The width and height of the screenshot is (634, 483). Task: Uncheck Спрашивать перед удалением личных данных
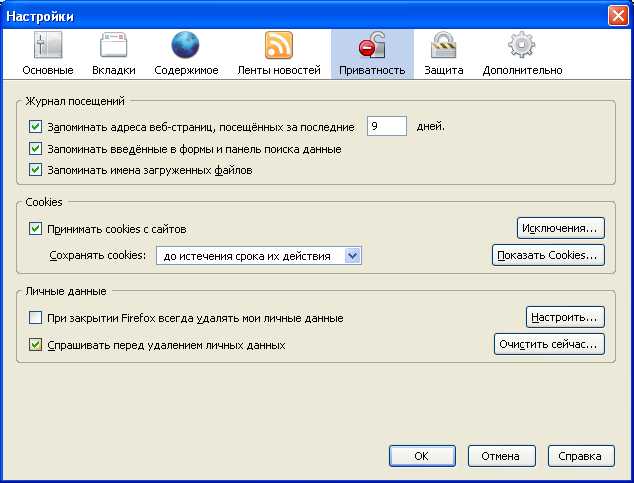[x=36, y=345]
